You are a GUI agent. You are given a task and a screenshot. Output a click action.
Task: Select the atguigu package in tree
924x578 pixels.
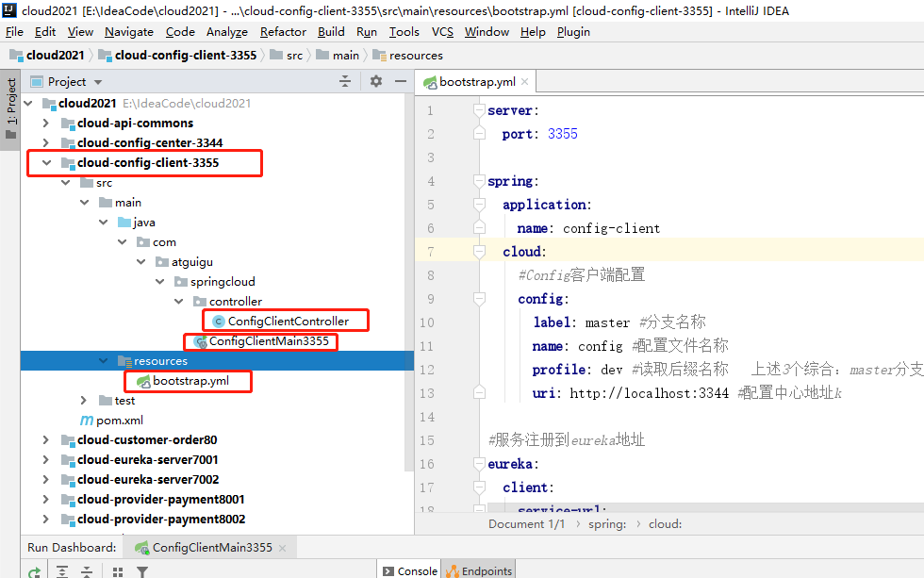[192, 261]
